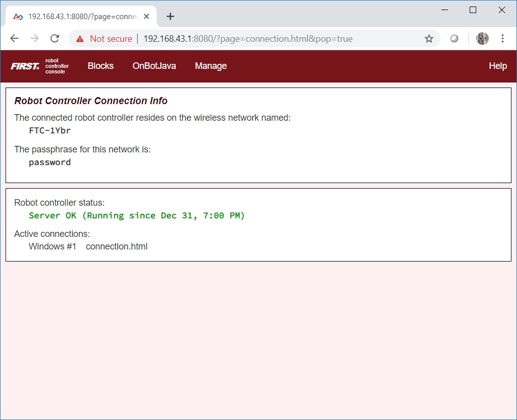Bookmark the page with the star icon
This screenshot has width=517, height=420.
tap(429, 38)
